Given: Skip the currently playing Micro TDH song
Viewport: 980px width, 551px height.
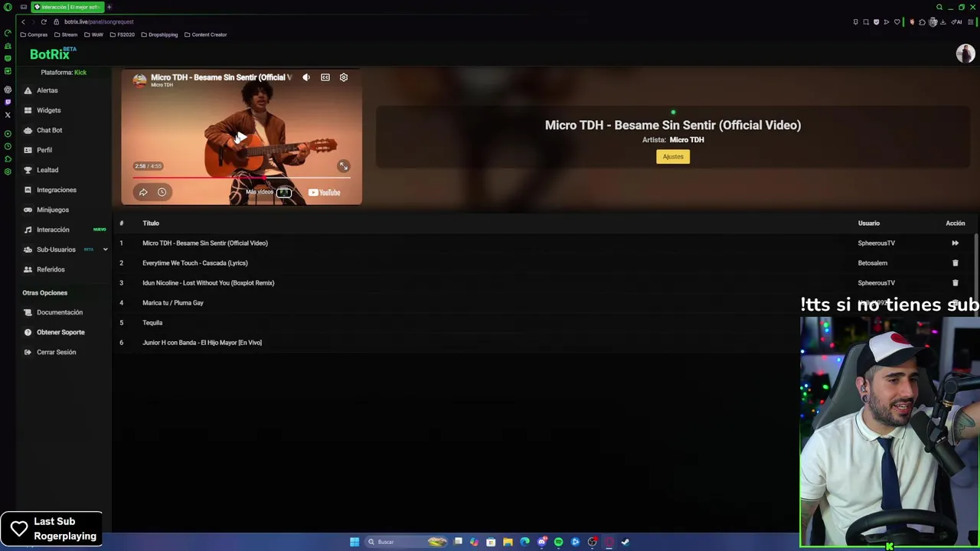Looking at the screenshot, I should (955, 243).
